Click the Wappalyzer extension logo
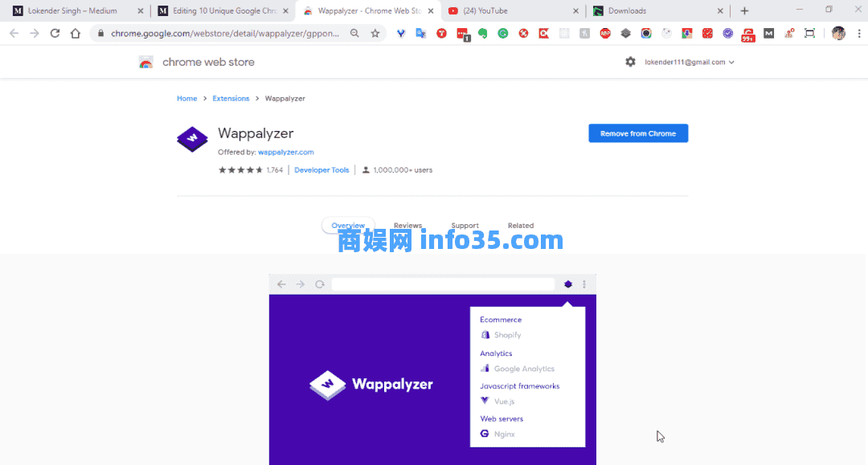This screenshot has height=465, width=868. (x=192, y=139)
